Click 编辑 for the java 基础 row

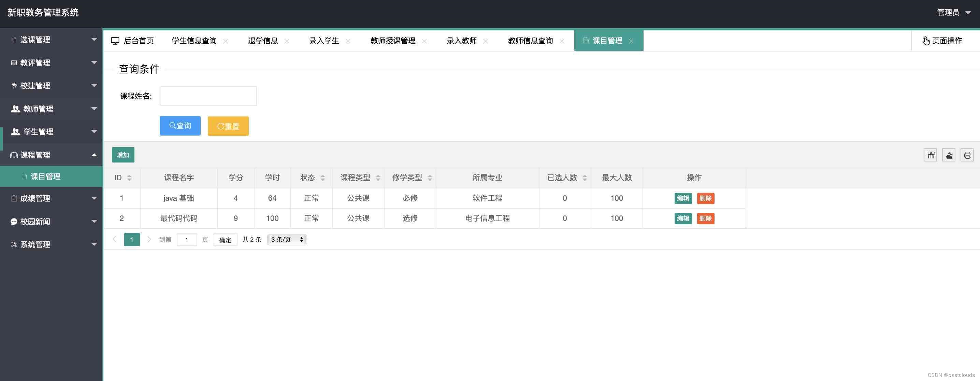(x=683, y=198)
